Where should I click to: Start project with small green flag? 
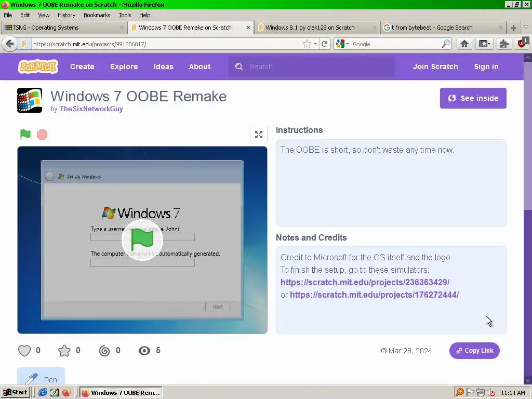[x=25, y=135]
